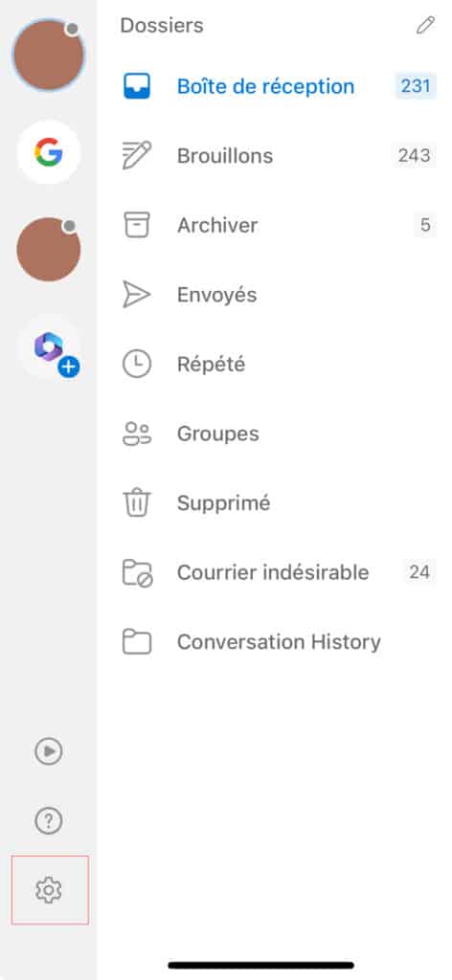
Task: Open the play tutorial circle icon
Action: click(49, 750)
